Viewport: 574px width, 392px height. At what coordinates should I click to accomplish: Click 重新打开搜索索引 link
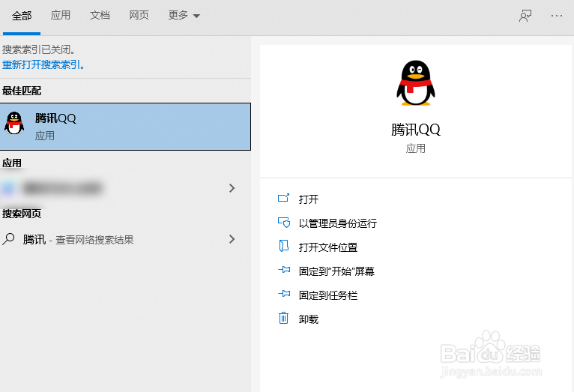43,64
